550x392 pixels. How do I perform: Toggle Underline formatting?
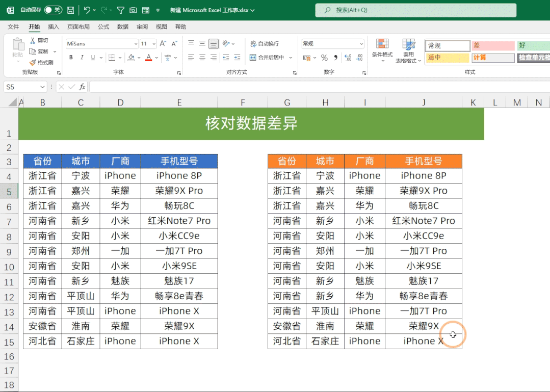click(93, 58)
